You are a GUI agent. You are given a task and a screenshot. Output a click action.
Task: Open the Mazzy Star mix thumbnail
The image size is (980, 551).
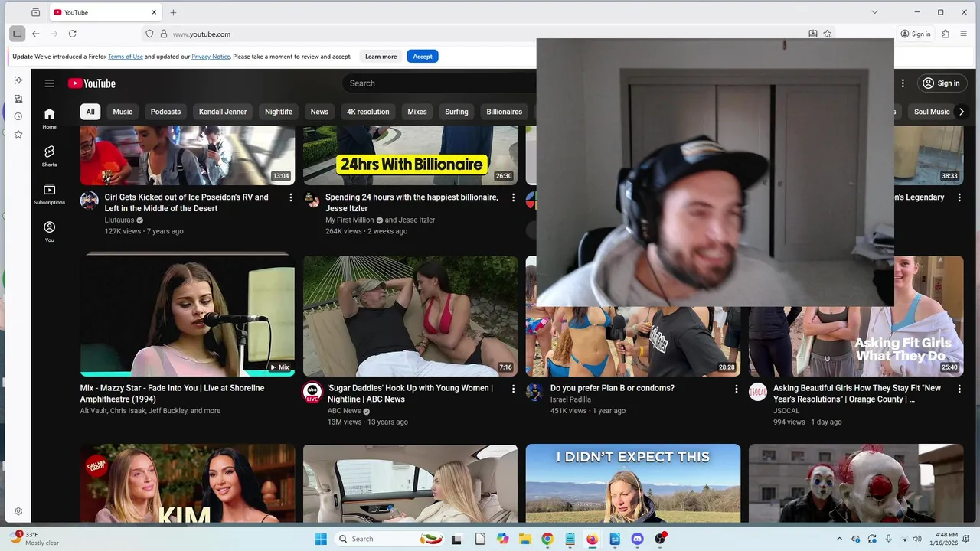[188, 316]
